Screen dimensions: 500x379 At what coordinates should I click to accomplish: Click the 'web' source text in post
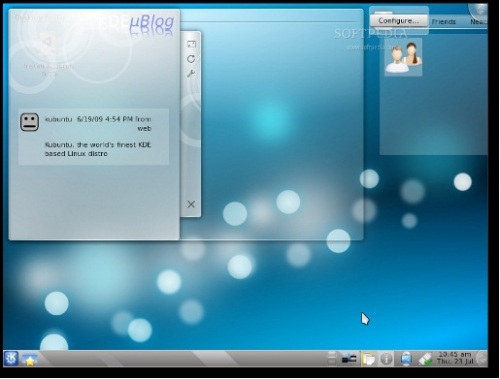point(144,128)
